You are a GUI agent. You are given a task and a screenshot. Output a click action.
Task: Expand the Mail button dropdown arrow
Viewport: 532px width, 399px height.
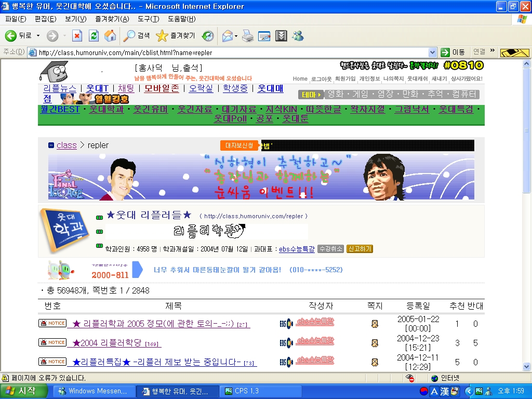[236, 36]
